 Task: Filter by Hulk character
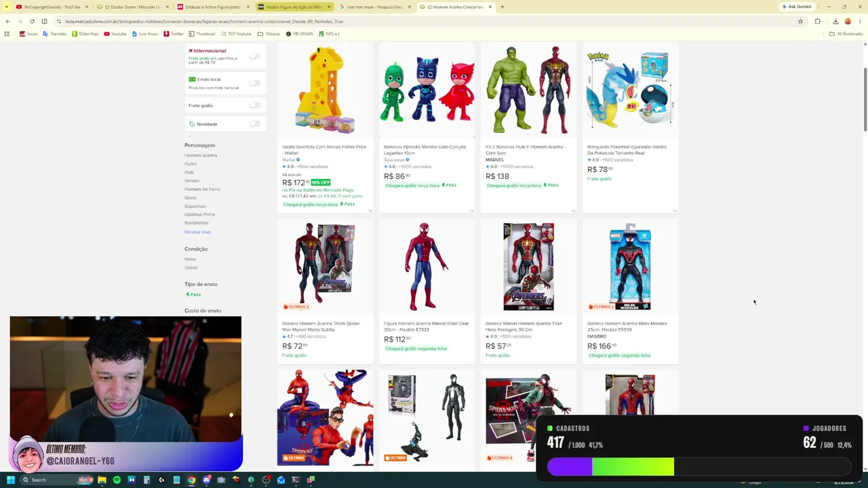click(x=189, y=172)
